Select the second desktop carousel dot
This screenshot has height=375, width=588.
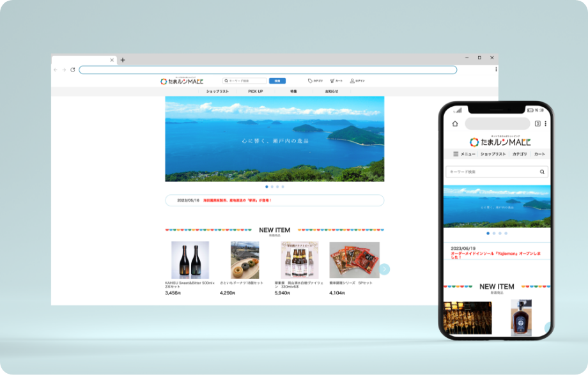pyautogui.click(x=272, y=187)
